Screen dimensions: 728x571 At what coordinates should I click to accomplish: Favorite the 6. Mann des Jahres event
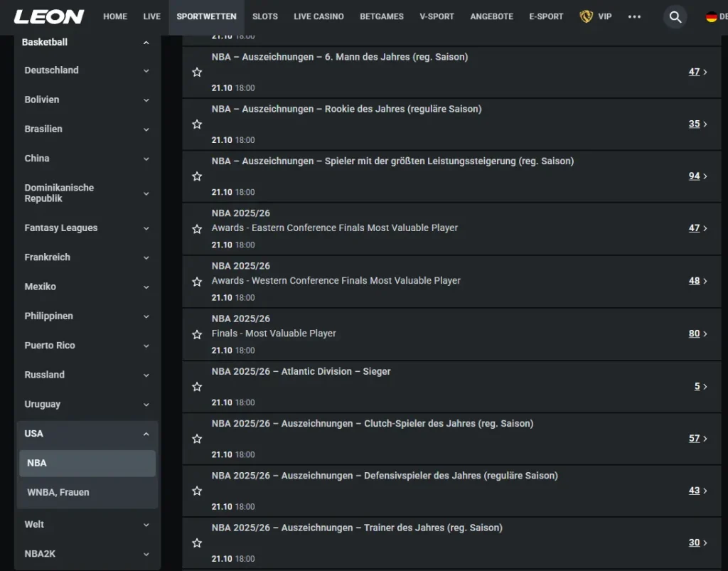[197, 72]
